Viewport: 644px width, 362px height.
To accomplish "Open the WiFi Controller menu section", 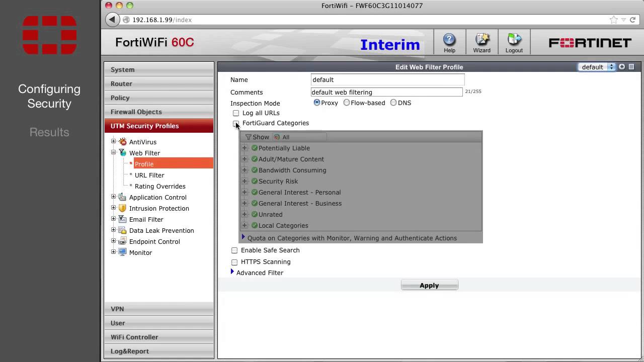I will click(159, 337).
